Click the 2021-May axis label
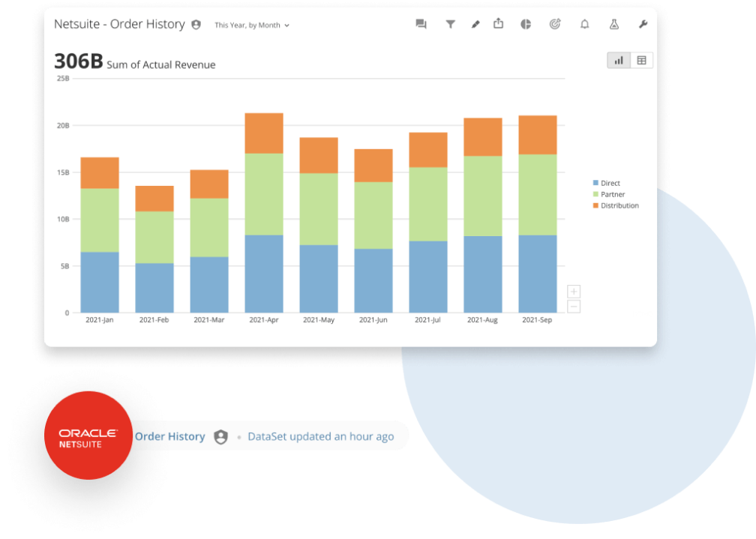Viewport: 756px width, 539px height. click(x=318, y=319)
